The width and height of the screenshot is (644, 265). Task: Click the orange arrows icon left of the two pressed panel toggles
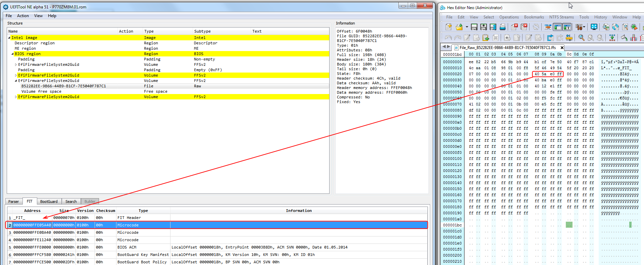pyautogui.click(x=548, y=27)
